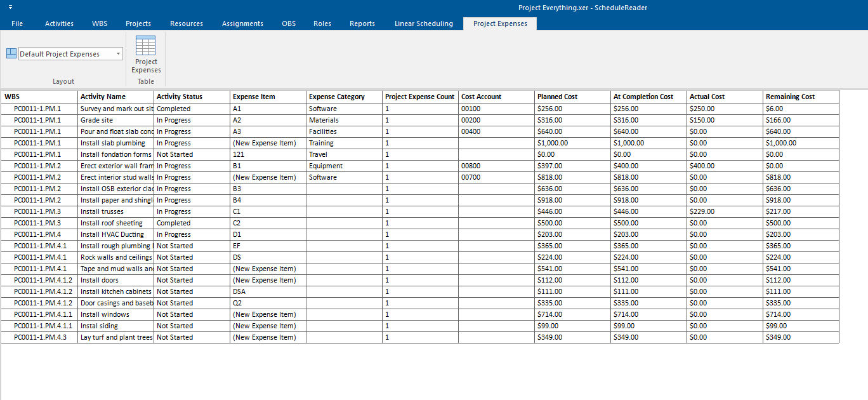
Task: Select the Install roof sheeting activity cell
Action: (x=116, y=223)
